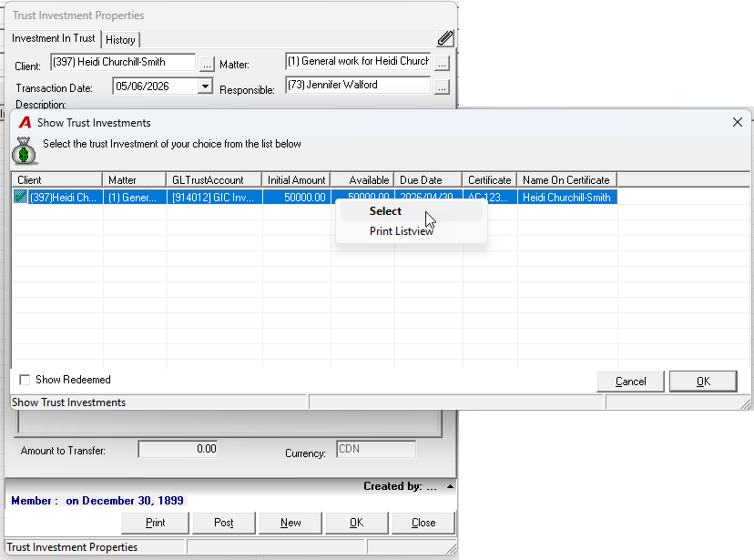Open Client lookup ellipsis button

pyautogui.click(x=207, y=65)
